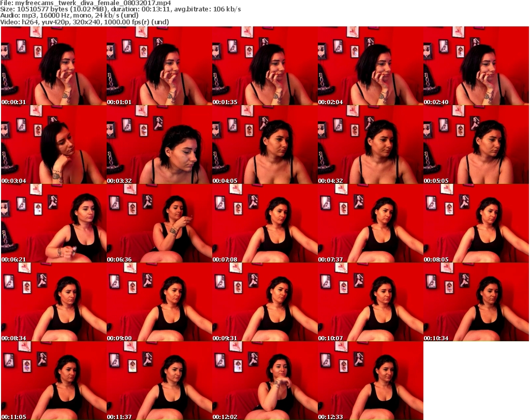Pick the frame at 00:06:21

tap(54, 223)
